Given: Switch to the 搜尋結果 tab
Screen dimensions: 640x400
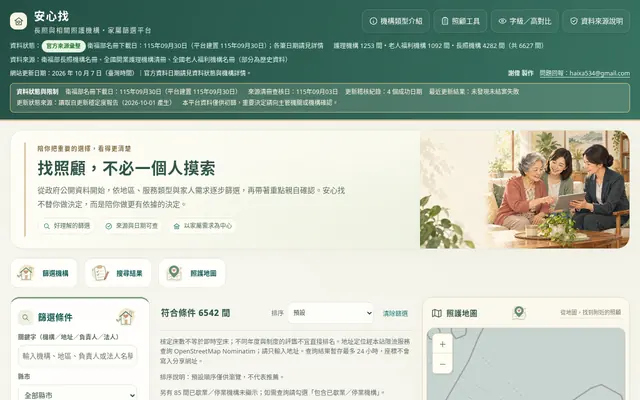Looking at the screenshot, I should tap(118, 273).
